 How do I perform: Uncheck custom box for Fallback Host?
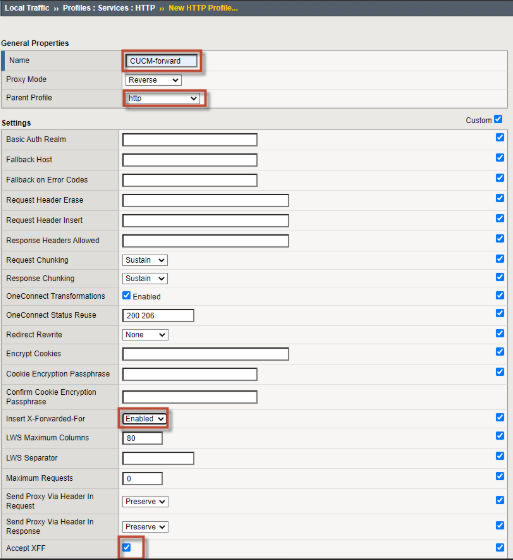pos(500,158)
